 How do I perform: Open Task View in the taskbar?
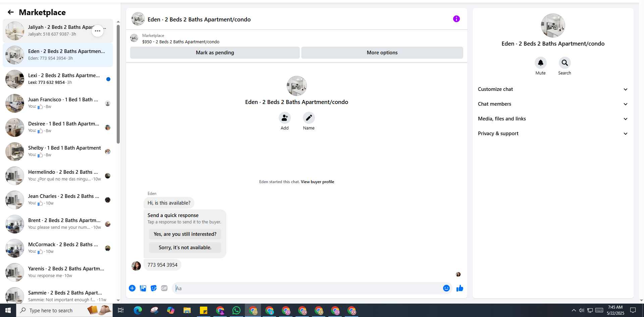pos(121,310)
